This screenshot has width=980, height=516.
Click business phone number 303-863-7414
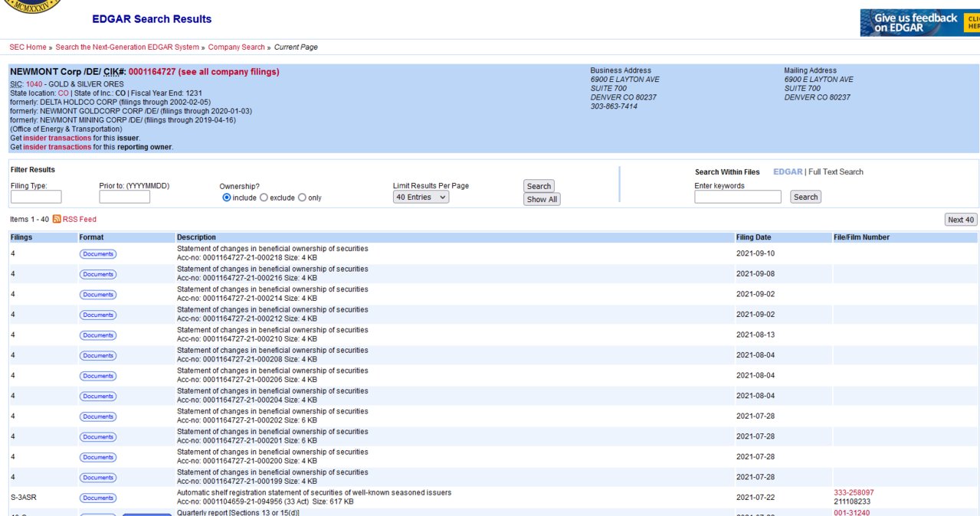614,106
